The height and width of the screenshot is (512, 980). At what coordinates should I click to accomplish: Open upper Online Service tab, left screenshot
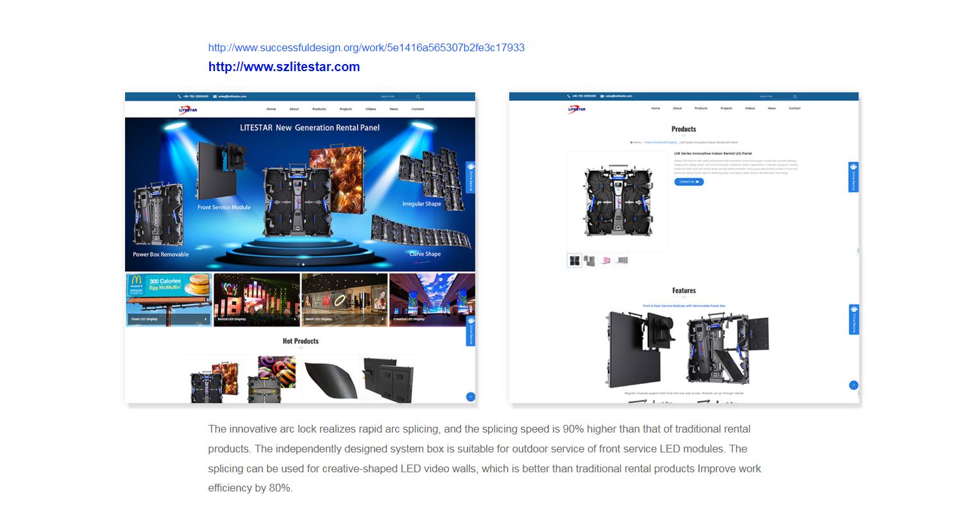click(470, 178)
